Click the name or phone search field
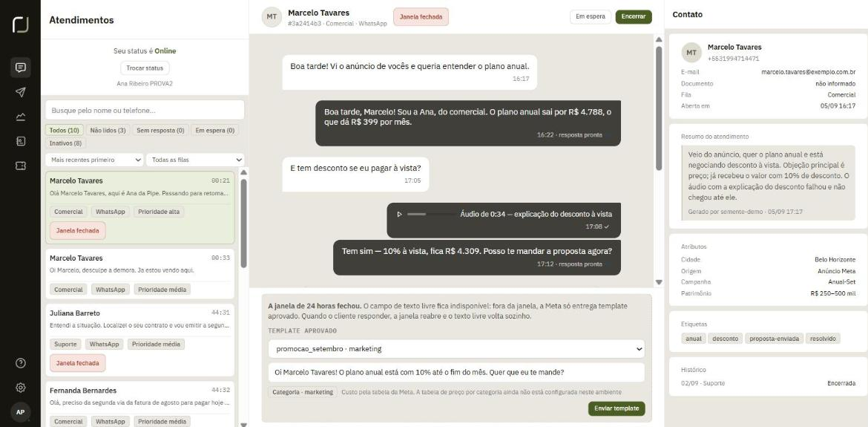 pos(145,110)
